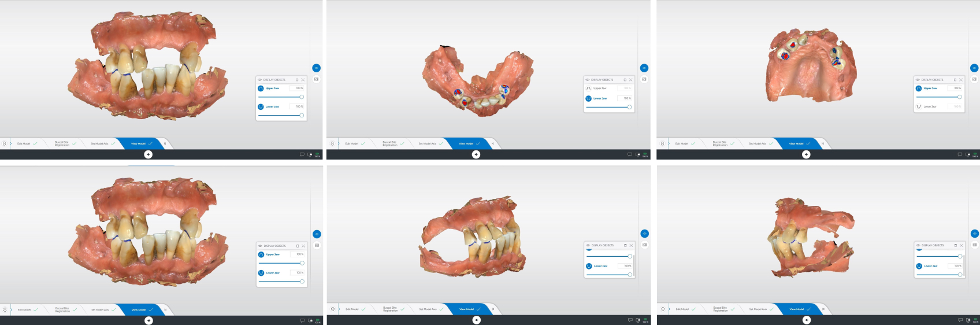Click skip-to-end icon after View Model, top-left screenshot

(x=165, y=143)
